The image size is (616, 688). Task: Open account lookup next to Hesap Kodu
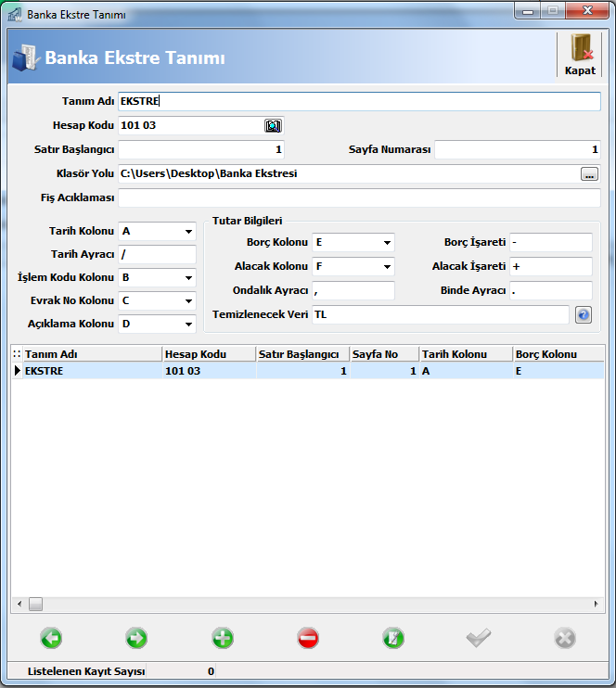273,126
